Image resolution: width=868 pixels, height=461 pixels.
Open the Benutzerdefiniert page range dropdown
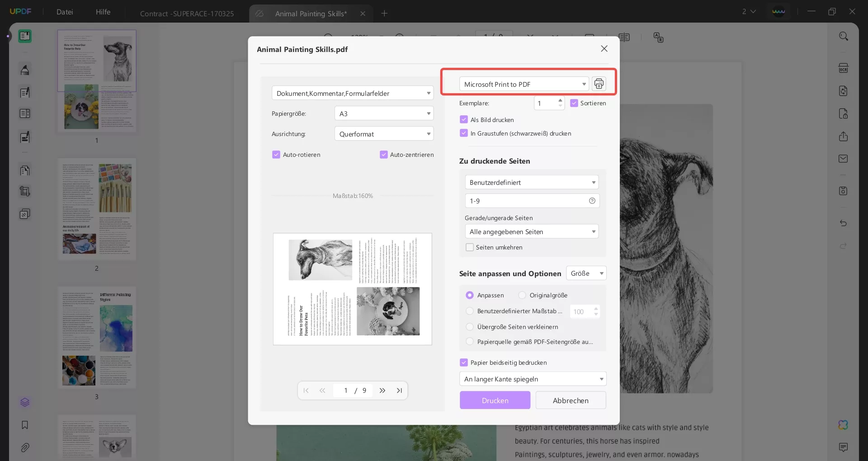(532, 182)
